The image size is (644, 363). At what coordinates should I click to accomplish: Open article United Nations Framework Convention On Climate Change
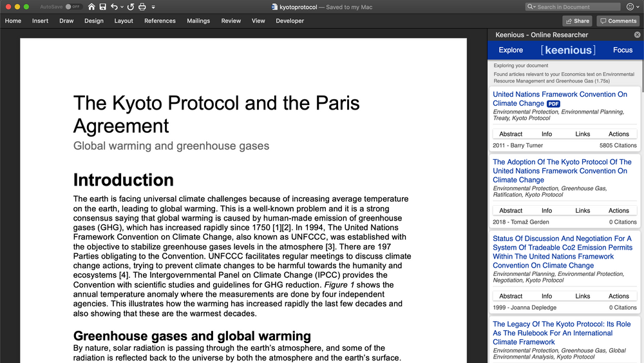pos(560,99)
